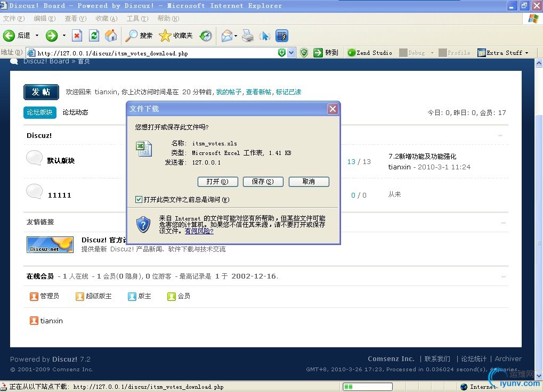Click the green e security icon
This screenshot has height=392, width=543.
304,53
